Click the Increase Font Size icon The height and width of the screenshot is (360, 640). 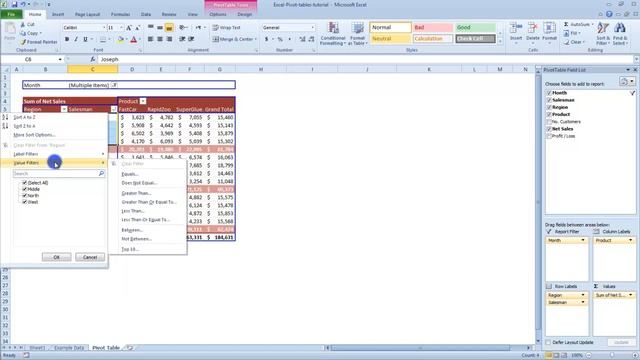(x=129, y=27)
